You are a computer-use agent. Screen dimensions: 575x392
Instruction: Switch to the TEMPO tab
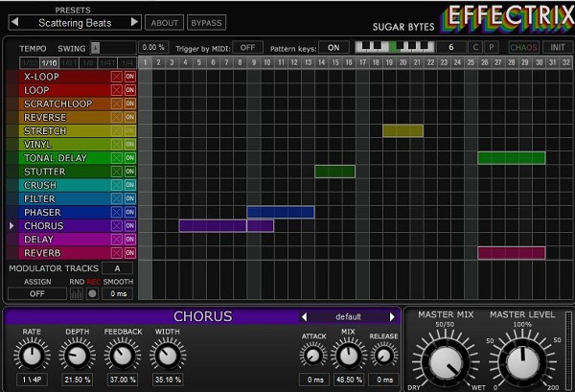[33, 47]
